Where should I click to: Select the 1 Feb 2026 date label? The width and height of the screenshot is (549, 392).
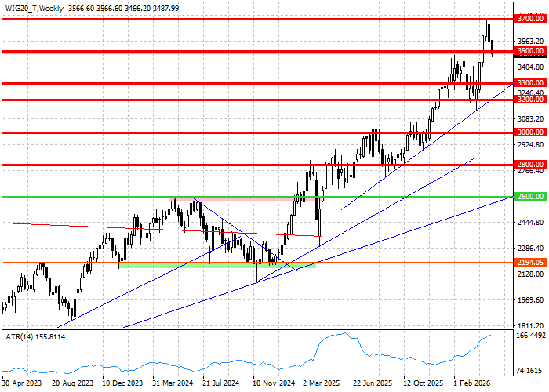(471, 385)
